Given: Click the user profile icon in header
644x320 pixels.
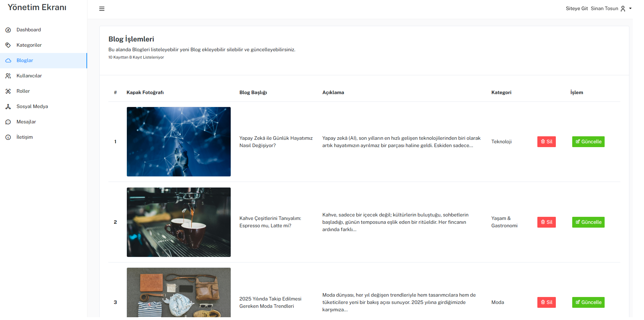Looking at the screenshot, I should [x=623, y=9].
